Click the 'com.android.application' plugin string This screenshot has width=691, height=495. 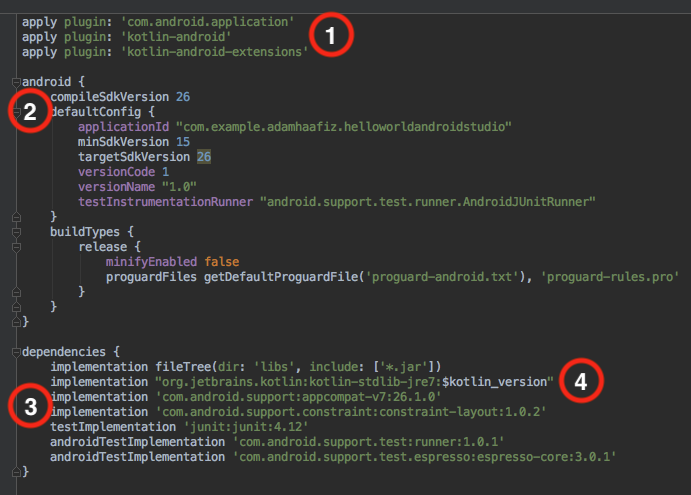pyautogui.click(x=208, y=22)
